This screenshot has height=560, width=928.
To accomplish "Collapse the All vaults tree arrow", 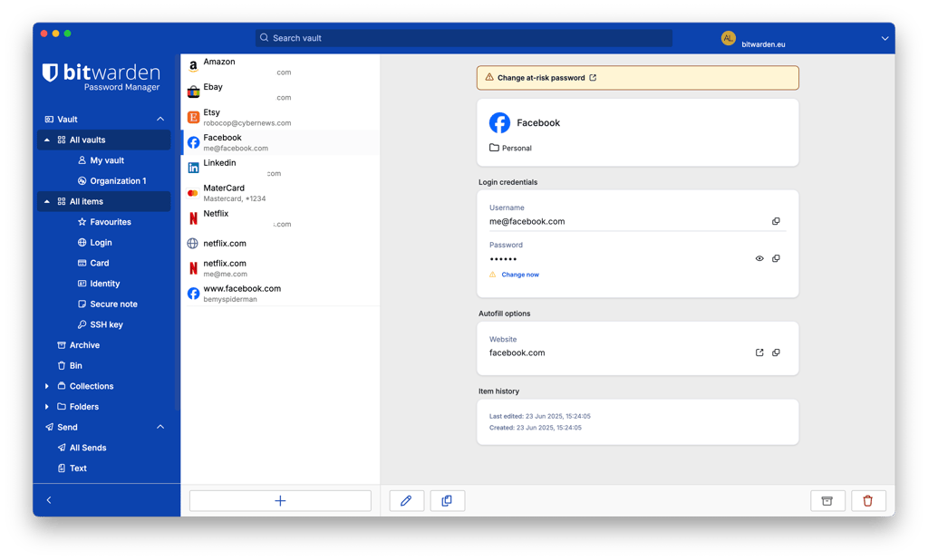I will [47, 140].
